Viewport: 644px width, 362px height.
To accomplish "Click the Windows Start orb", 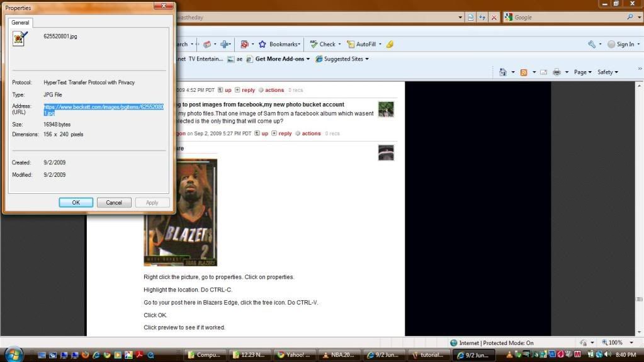I will [14, 354].
